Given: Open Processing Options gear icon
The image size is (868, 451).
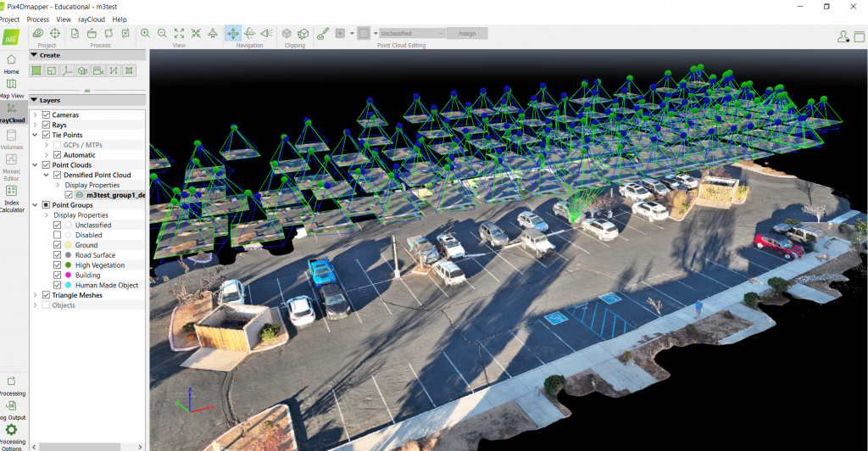Looking at the screenshot, I should (11, 432).
